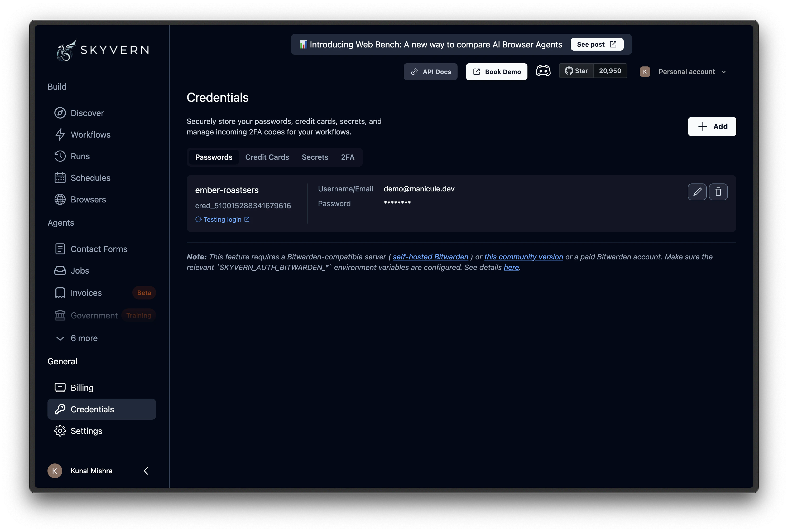Open Schedules calendar icon

(60, 178)
